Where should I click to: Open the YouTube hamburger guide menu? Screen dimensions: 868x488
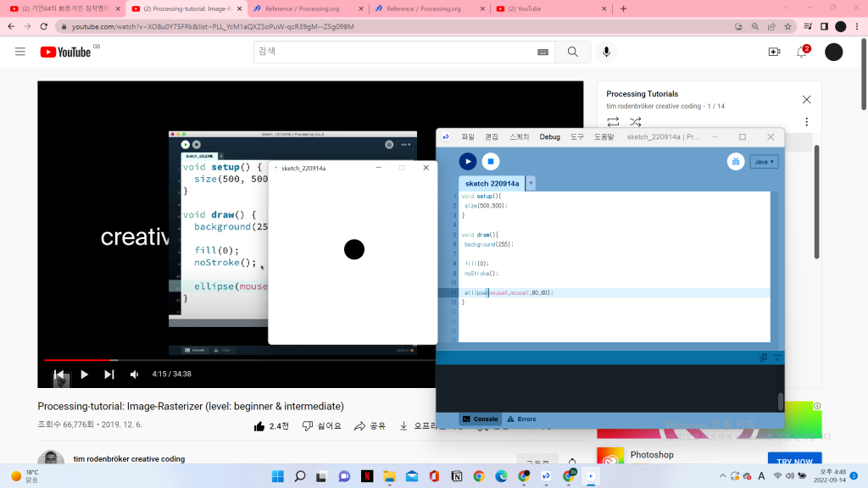pos(20,52)
